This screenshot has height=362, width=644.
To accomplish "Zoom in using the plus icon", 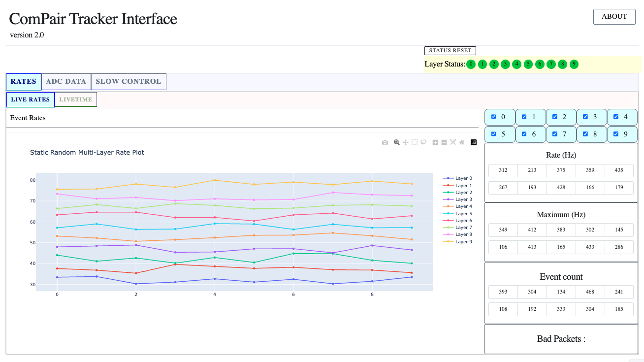I will pos(435,142).
